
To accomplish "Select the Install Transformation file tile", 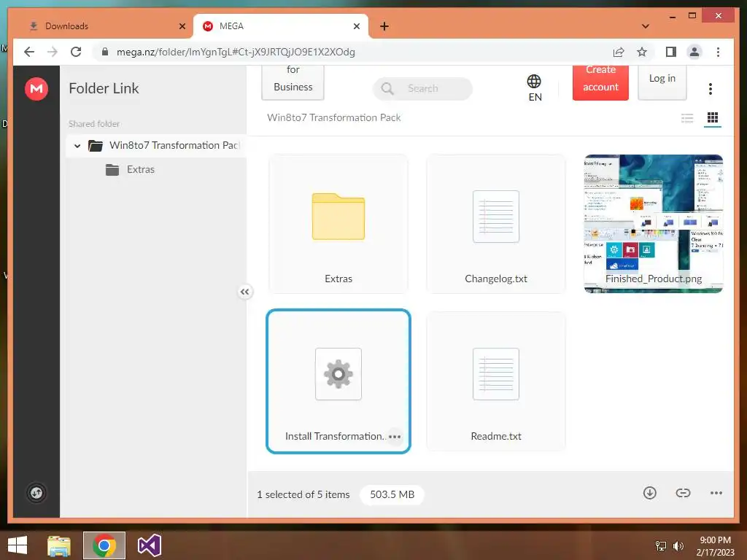I will (338, 381).
